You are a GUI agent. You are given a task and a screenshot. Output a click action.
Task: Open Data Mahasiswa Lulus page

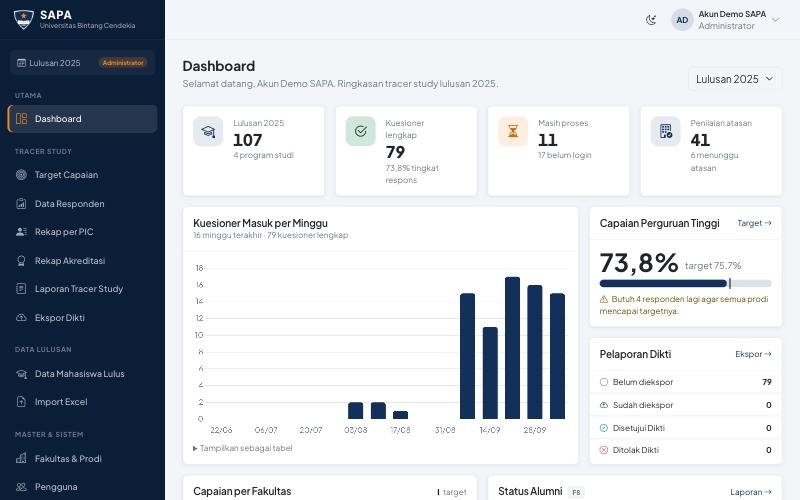83,373
